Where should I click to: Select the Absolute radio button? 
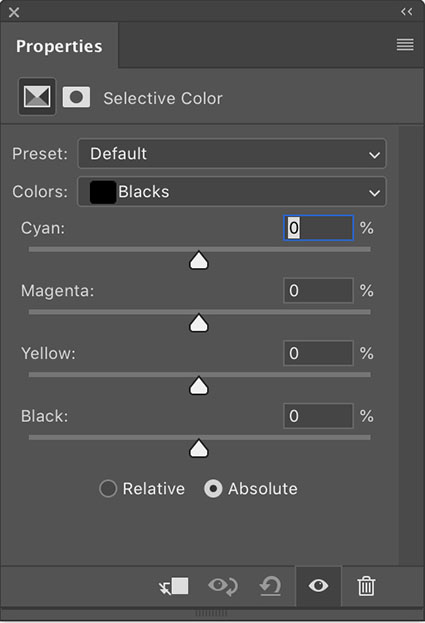[x=213, y=489]
